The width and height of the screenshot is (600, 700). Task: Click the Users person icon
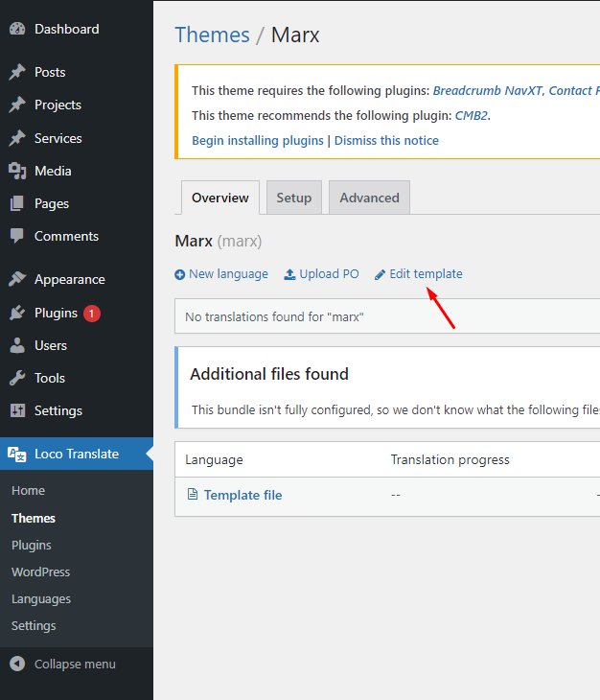coord(17,345)
